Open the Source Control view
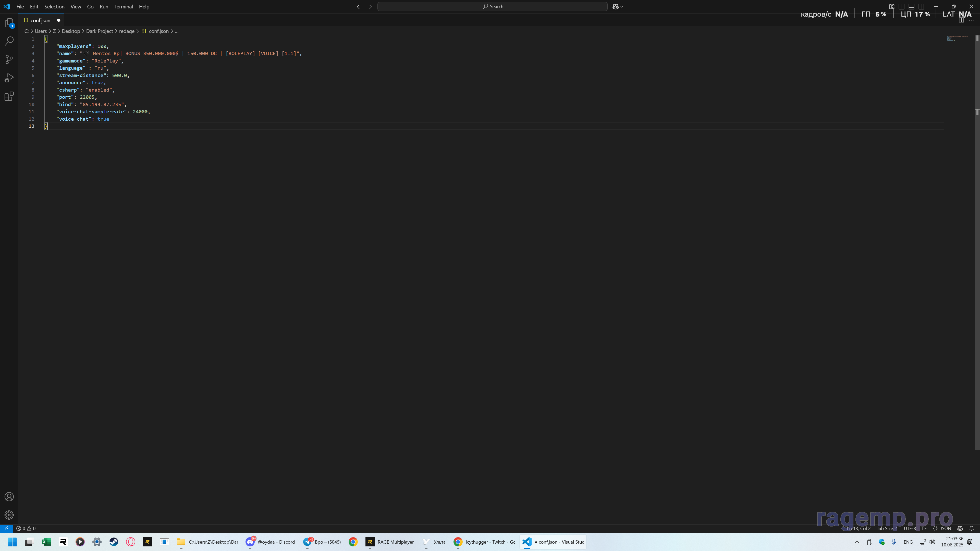980x551 pixels. coord(9,59)
